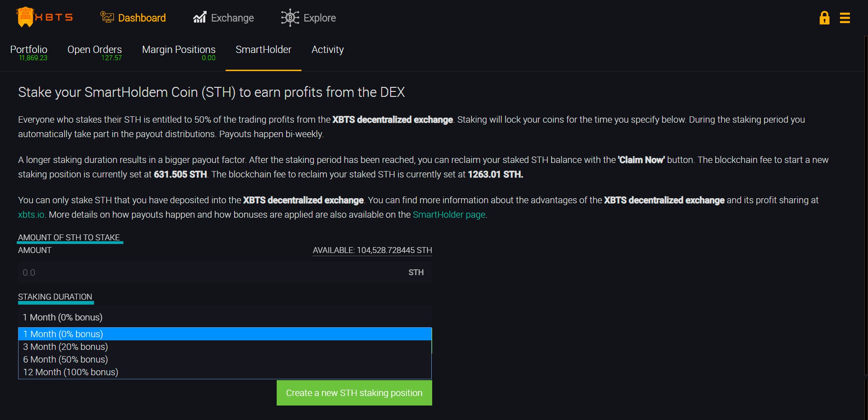
Task: Click the AMOUNT OF STH TO STAKE heading
Action: coord(69,238)
